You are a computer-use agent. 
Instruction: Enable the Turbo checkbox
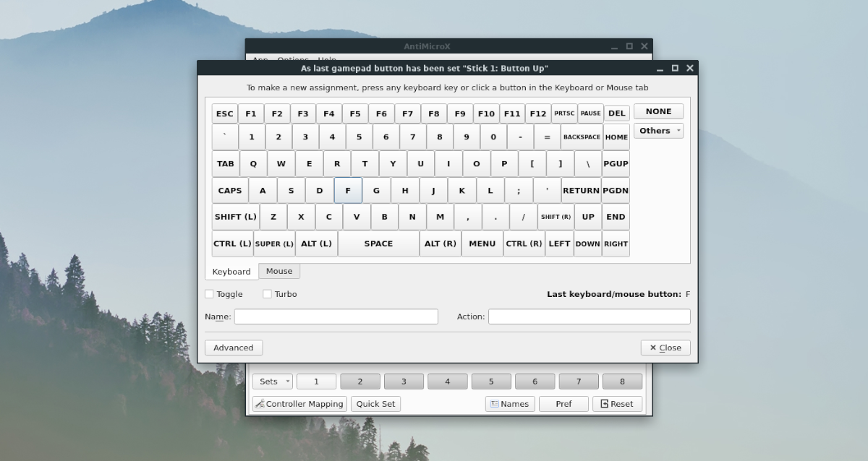point(267,294)
